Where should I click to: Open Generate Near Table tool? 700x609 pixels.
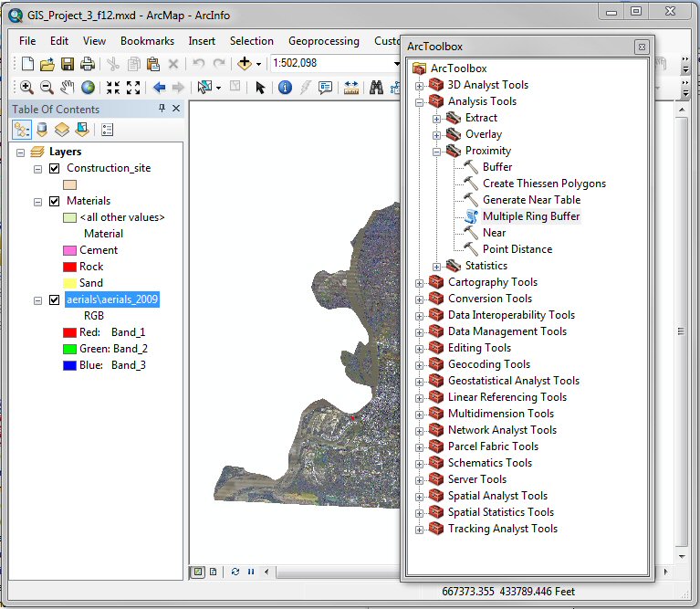(x=532, y=200)
